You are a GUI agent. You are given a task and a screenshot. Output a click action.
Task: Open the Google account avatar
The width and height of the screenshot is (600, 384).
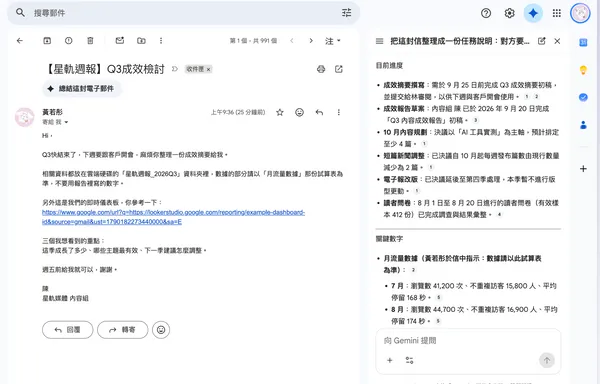click(x=580, y=13)
